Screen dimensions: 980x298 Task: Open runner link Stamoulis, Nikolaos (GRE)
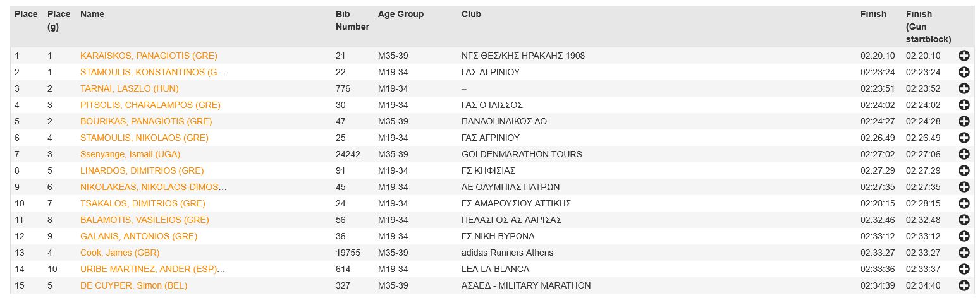coord(144,138)
